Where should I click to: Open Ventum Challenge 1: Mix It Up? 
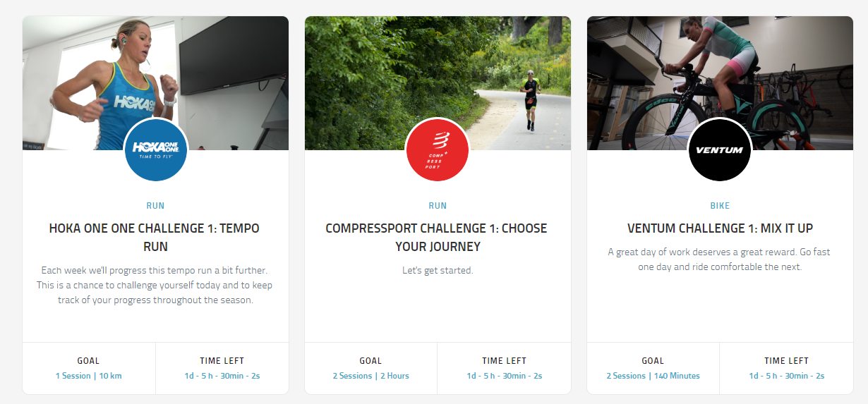pos(720,228)
